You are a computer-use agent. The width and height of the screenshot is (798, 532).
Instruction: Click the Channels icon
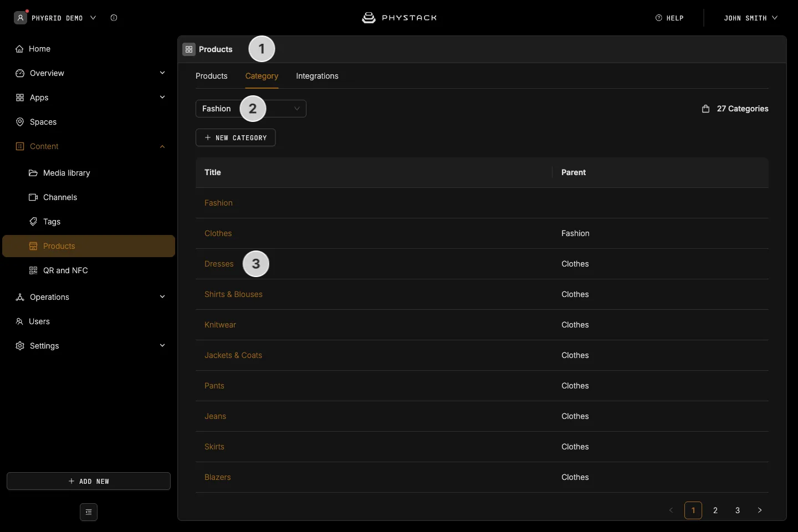pos(33,197)
